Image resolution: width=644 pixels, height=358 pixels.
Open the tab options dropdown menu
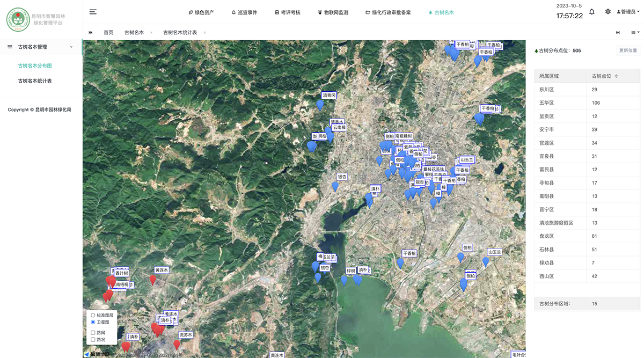tap(635, 33)
